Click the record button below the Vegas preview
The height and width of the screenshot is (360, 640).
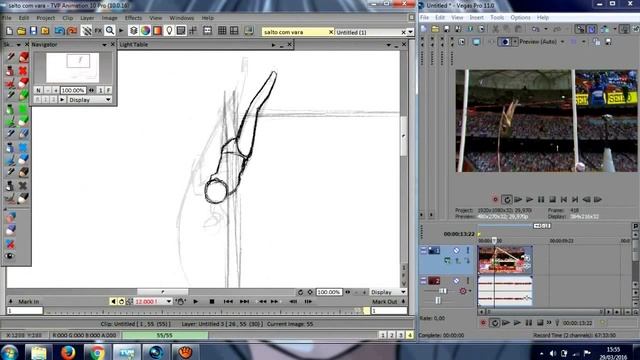[495, 200]
